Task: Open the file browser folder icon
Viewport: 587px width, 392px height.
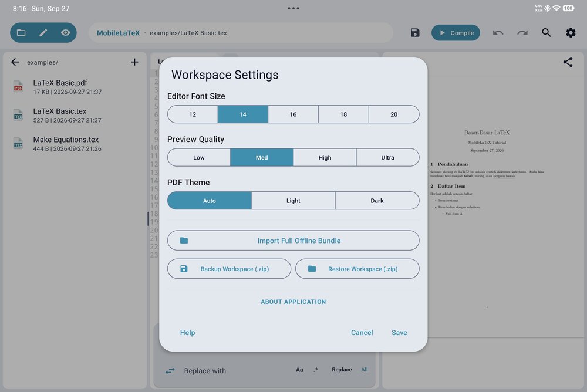Action: [21, 33]
